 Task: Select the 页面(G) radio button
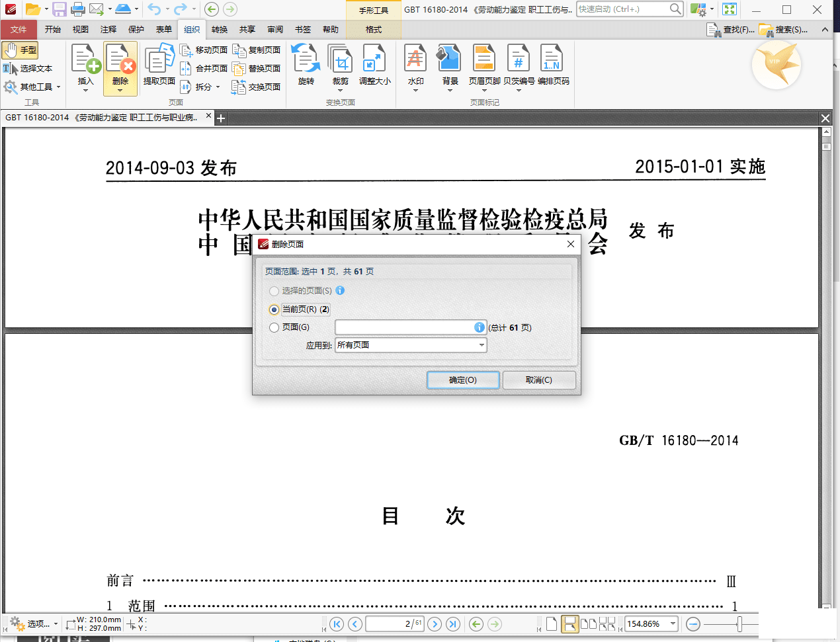(x=274, y=327)
